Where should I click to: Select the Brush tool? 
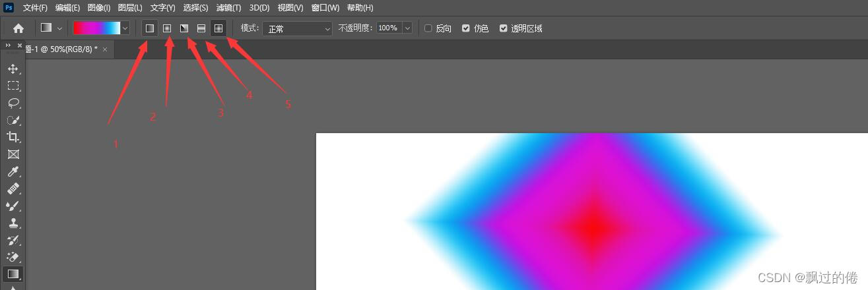[x=13, y=206]
